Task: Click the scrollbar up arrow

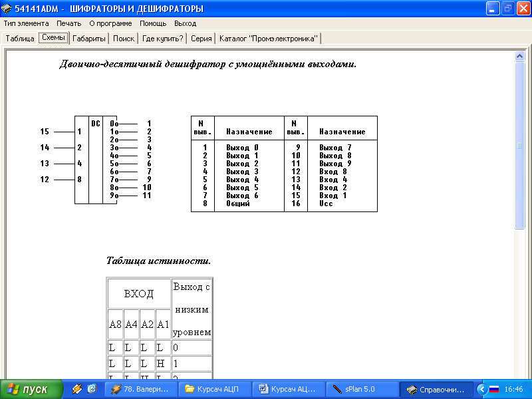Action: (519, 56)
